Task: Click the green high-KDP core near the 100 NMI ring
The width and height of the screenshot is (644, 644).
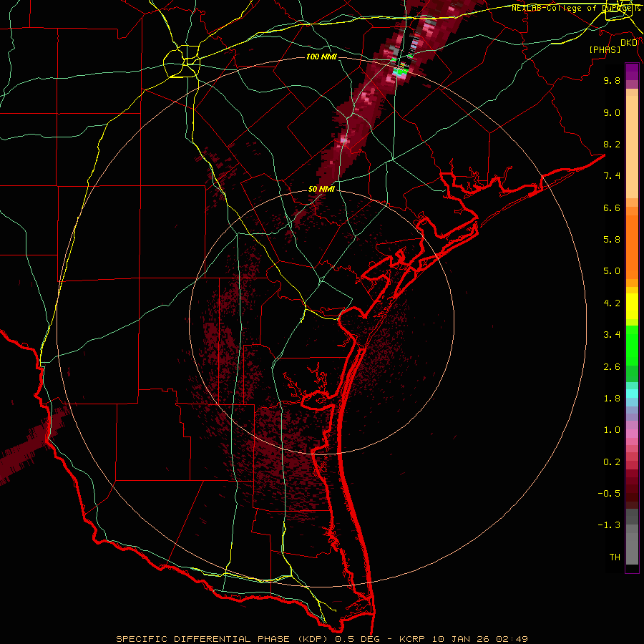Action: pos(401,72)
